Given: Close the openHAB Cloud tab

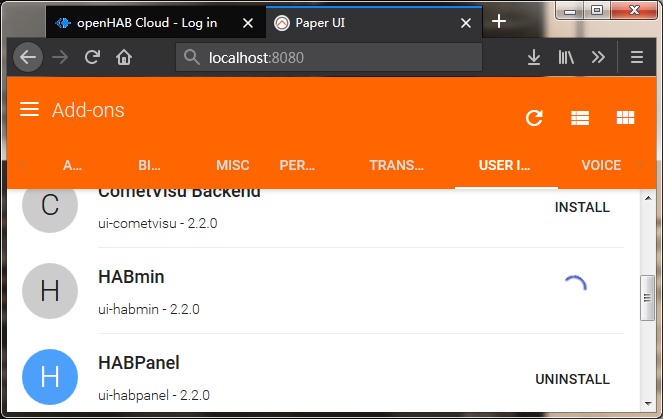Looking at the screenshot, I should [x=248, y=23].
